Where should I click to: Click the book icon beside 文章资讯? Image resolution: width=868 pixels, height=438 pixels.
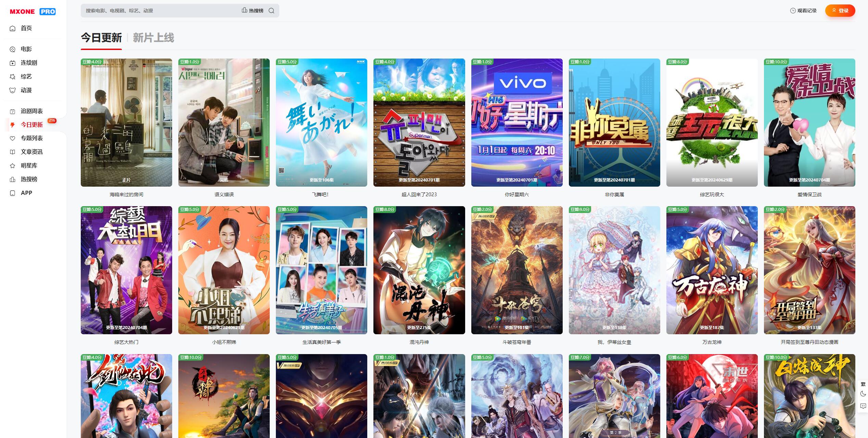[13, 152]
